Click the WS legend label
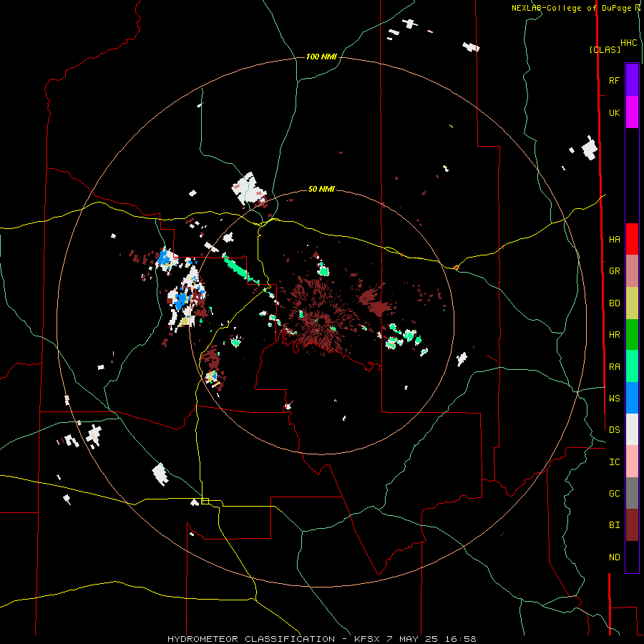 pos(614,399)
